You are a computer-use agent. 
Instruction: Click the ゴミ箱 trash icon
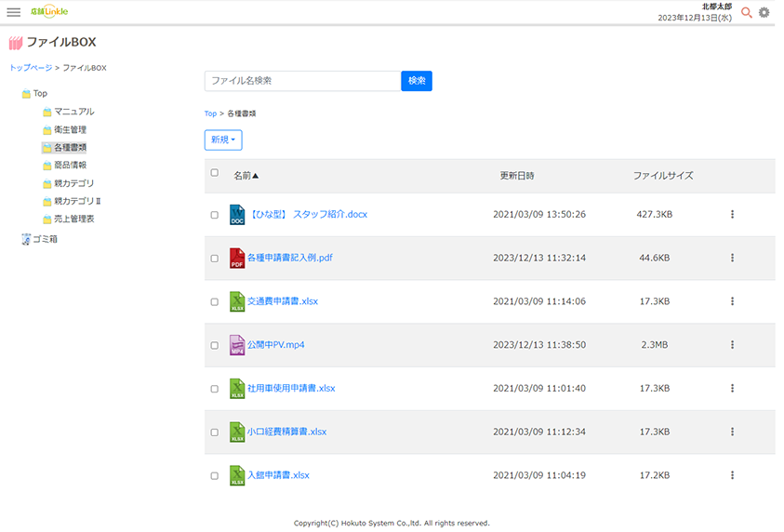coord(26,239)
